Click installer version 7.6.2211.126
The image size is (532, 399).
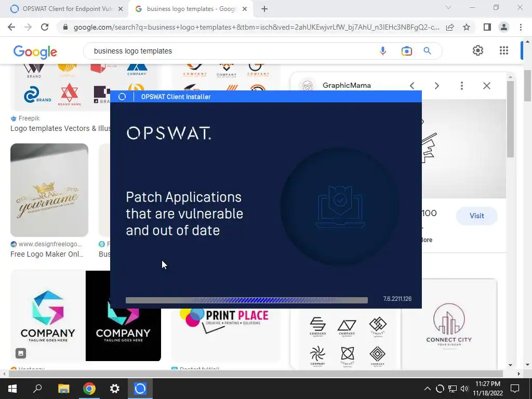tap(397, 299)
